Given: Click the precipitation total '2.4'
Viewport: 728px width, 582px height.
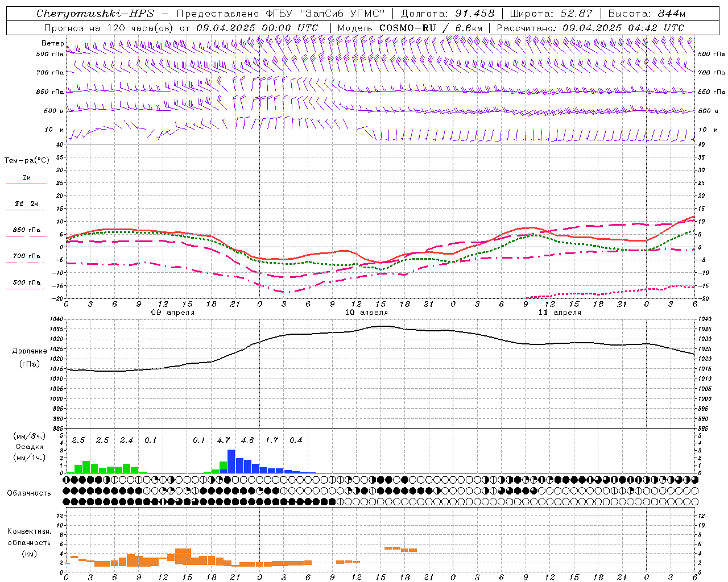Looking at the screenshot, I should pyautogui.click(x=126, y=440).
